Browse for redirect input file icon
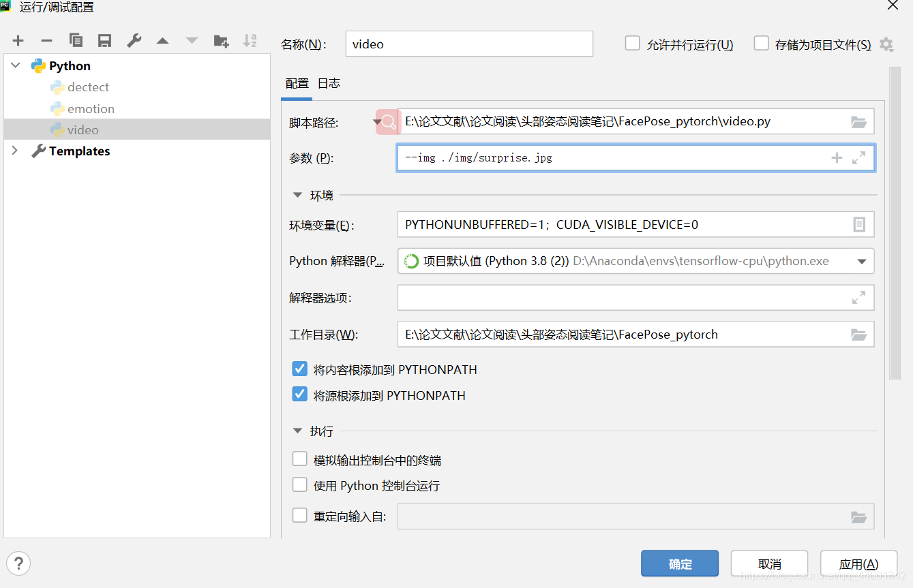913x588 pixels. [858, 517]
